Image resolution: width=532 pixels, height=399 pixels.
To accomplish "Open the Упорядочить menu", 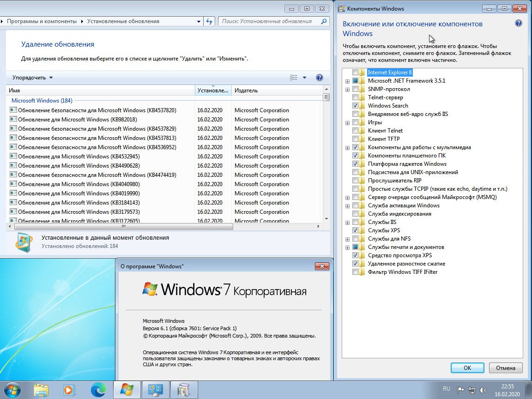I will tap(33, 78).
